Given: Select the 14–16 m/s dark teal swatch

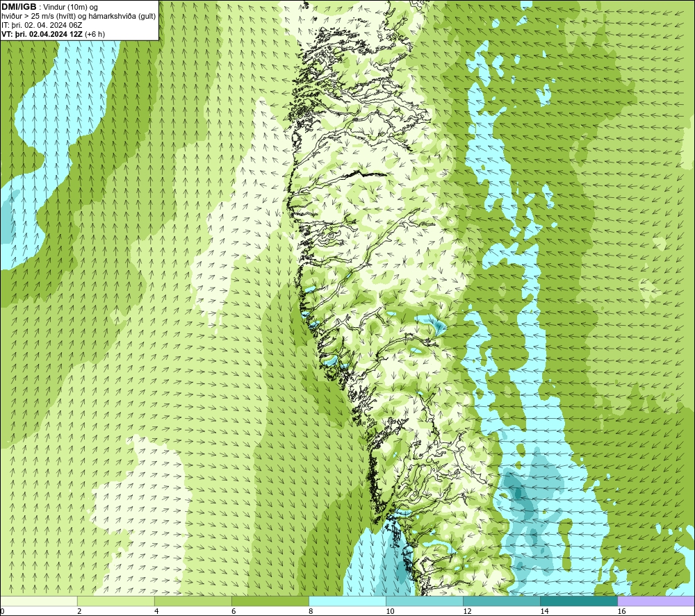Looking at the screenshot, I should click(578, 601).
